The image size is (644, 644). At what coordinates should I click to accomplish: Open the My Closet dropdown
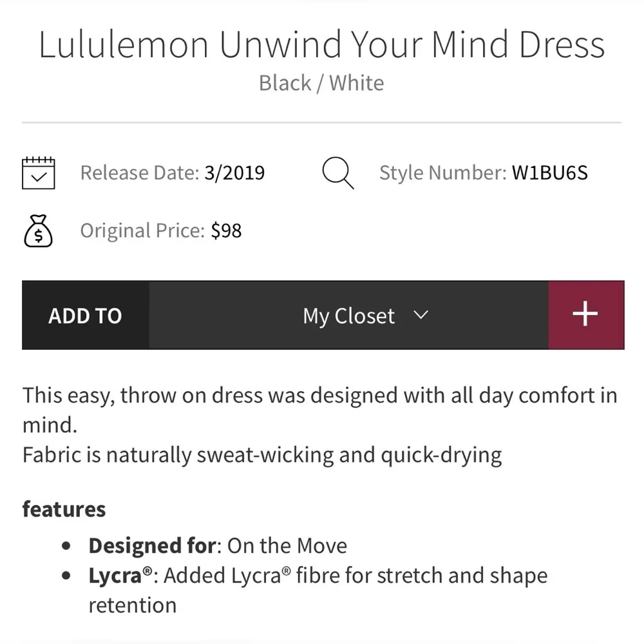pyautogui.click(x=348, y=315)
